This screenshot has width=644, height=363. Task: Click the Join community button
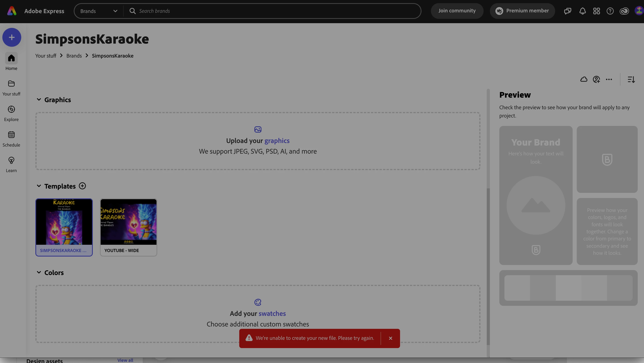(457, 11)
